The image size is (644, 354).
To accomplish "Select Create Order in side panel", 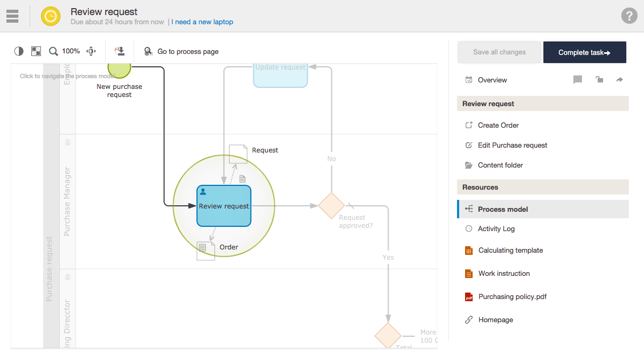I will (x=498, y=125).
